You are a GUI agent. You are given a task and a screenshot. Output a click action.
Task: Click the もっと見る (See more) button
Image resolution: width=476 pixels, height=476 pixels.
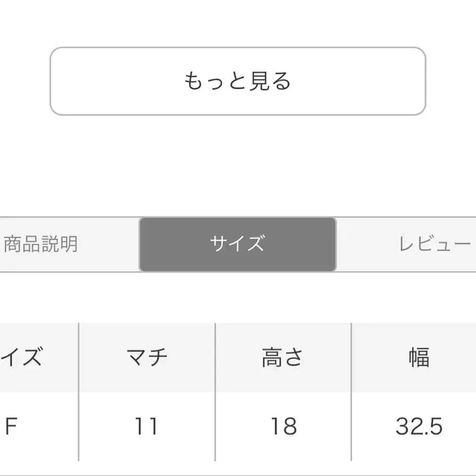pyautogui.click(x=238, y=81)
